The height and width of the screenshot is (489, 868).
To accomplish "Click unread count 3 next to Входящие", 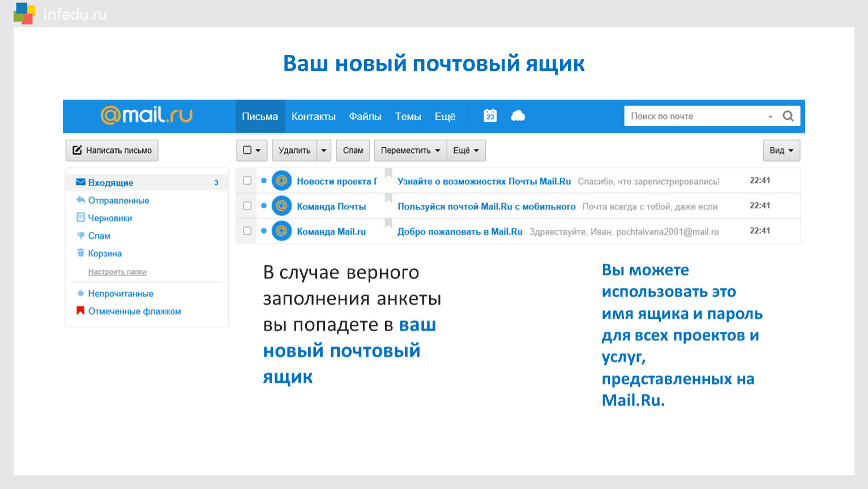I will (x=216, y=182).
